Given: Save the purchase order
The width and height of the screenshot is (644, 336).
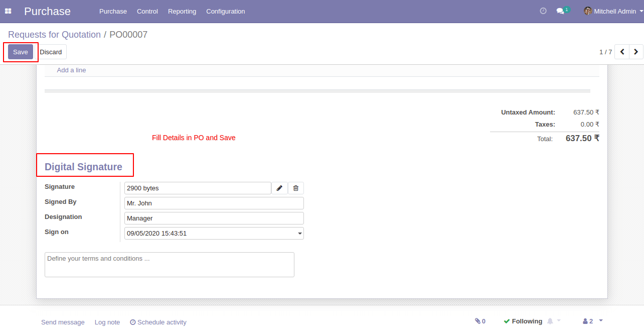Looking at the screenshot, I should click(20, 52).
